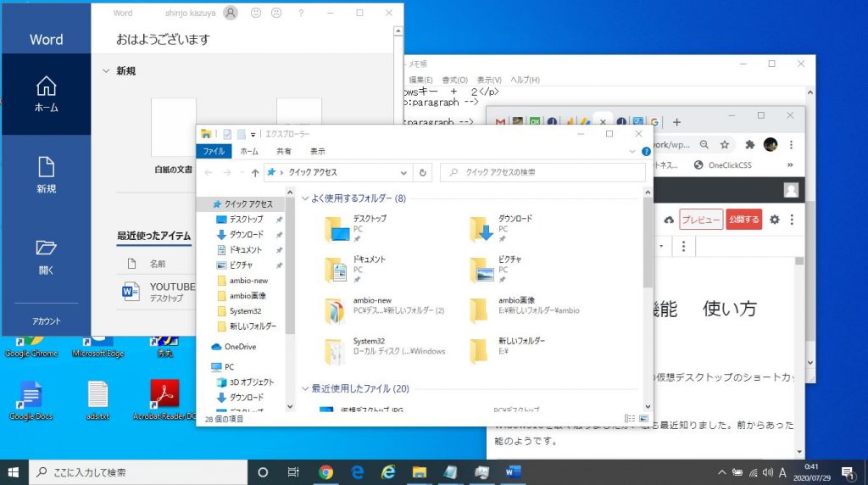The image size is (868, 485).
Task: Select ambio-new in navigation pane
Action: pos(248,281)
